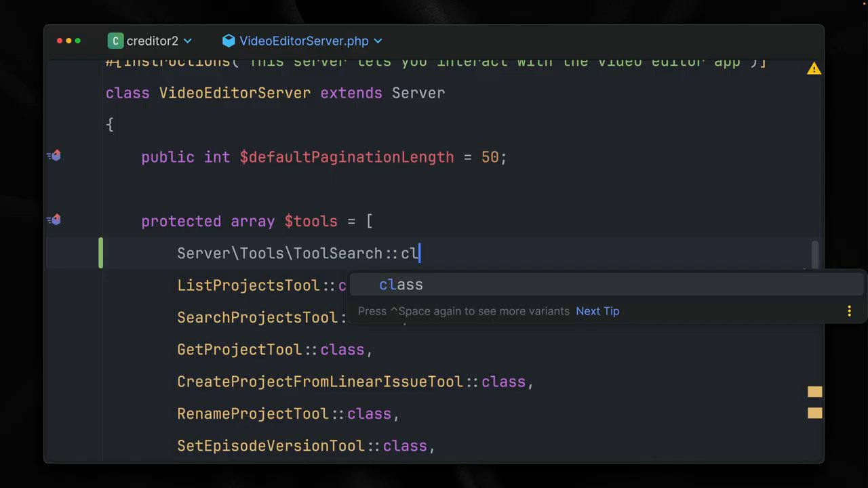
Task: Click the editor vertical scrollbar thumb
Action: pyautogui.click(x=815, y=255)
